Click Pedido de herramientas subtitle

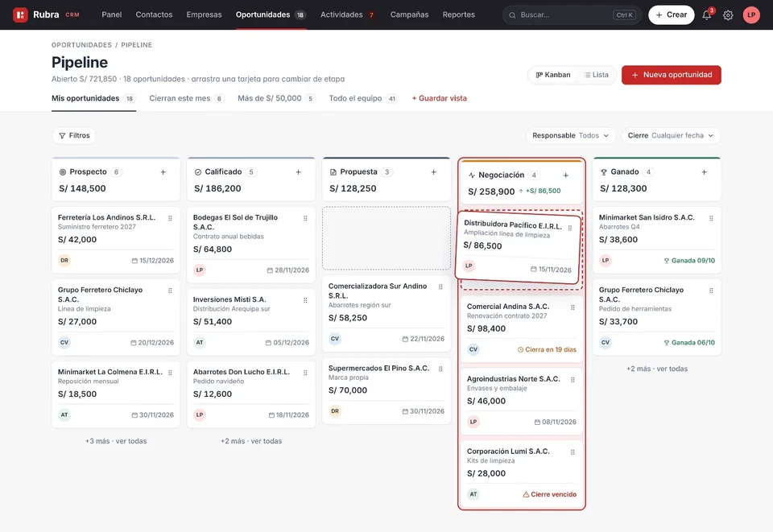click(635, 309)
